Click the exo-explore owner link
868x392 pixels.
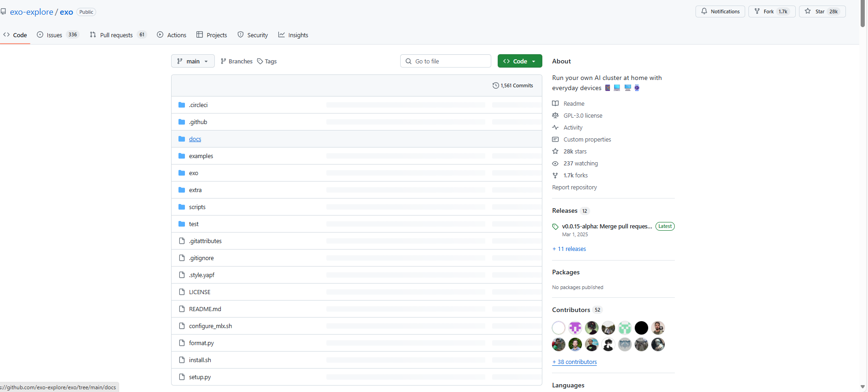coord(32,12)
